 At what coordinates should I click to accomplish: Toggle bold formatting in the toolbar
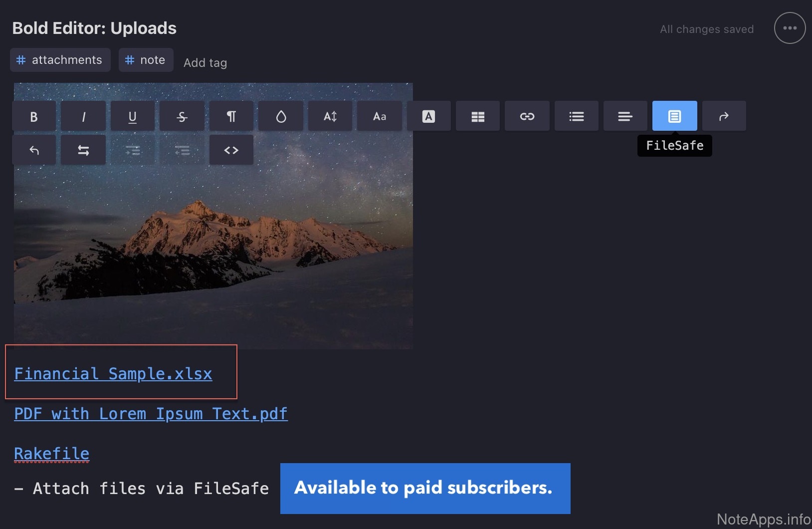pyautogui.click(x=34, y=116)
